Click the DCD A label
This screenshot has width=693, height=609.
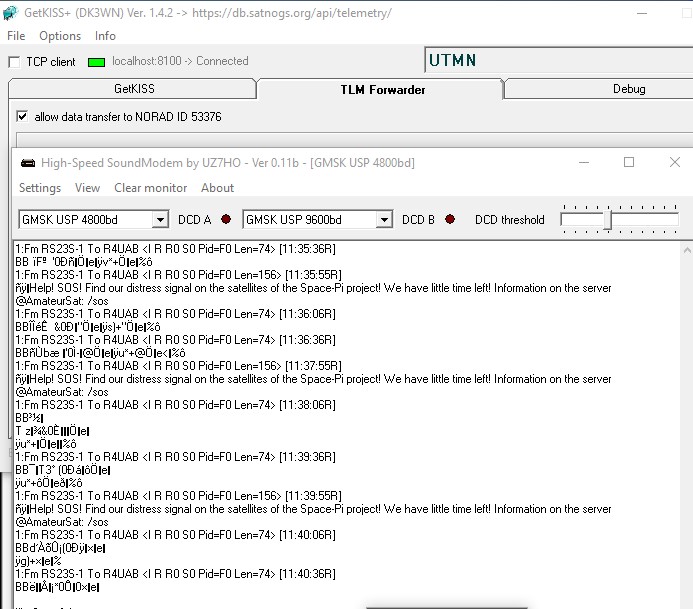194,220
